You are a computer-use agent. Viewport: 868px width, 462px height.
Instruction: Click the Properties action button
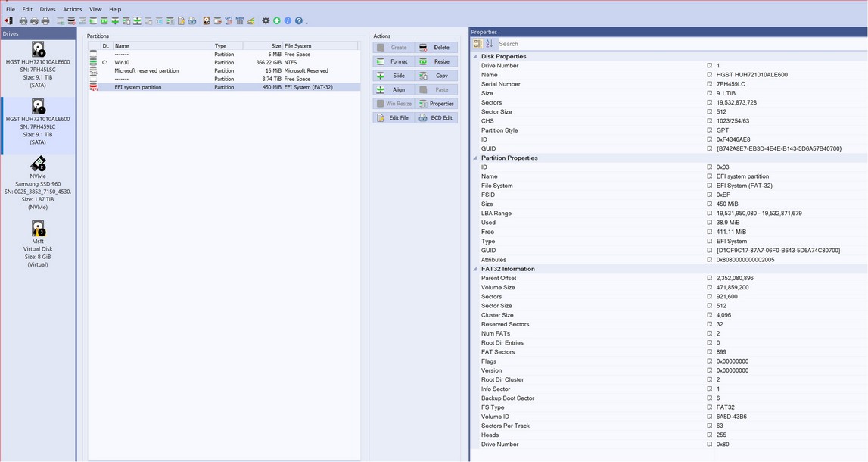coord(436,104)
